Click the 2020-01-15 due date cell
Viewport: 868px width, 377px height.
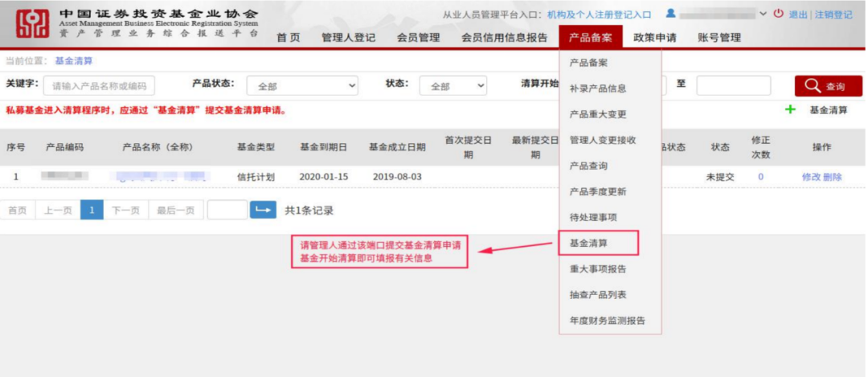click(x=324, y=177)
